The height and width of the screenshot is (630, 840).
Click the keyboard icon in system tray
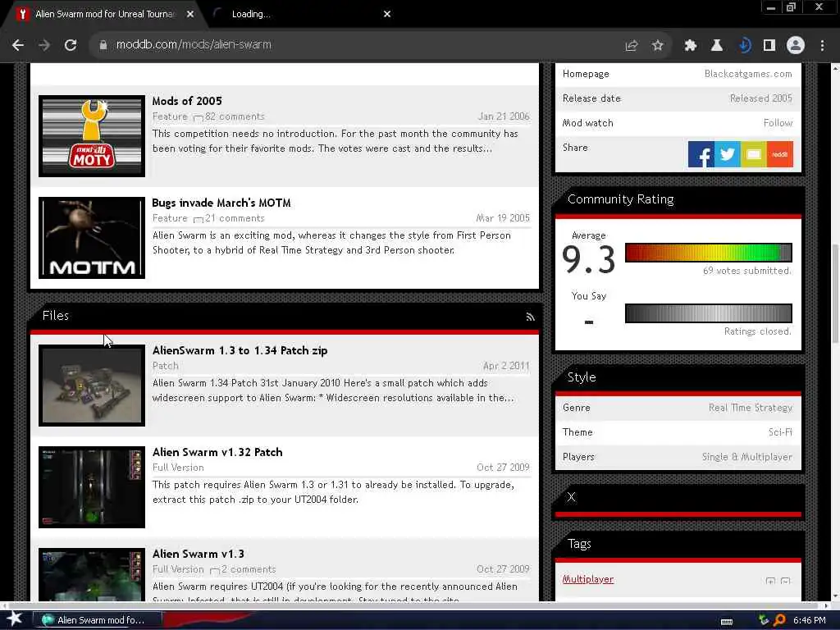tap(727, 622)
